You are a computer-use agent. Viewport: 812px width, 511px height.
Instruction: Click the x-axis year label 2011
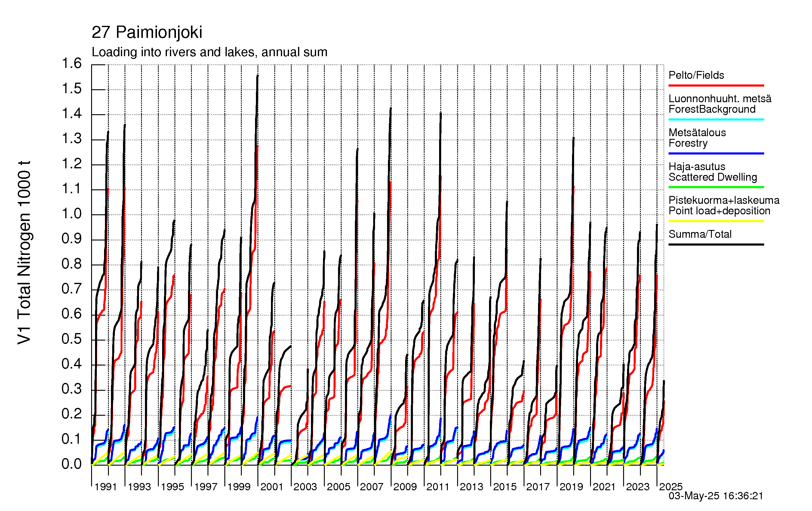click(438, 487)
